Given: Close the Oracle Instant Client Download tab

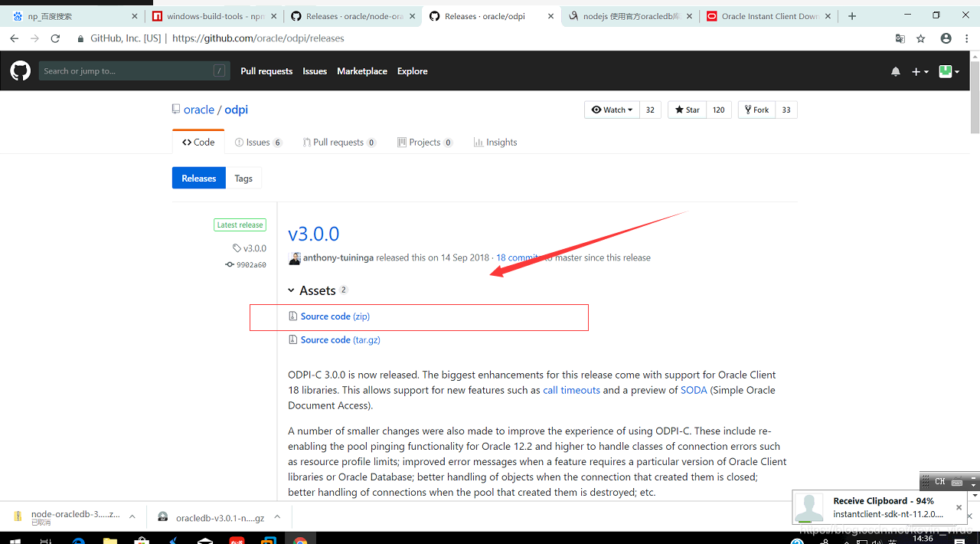Looking at the screenshot, I should coord(828,16).
